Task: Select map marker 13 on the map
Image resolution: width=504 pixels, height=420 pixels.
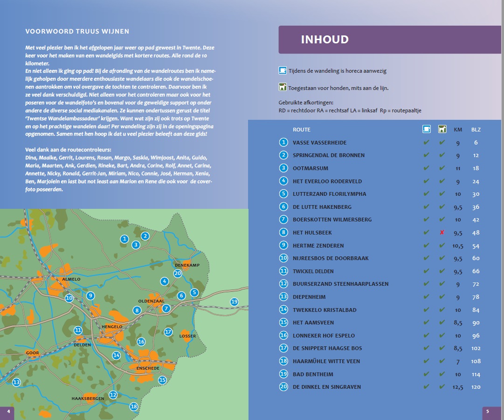Action: point(16,382)
